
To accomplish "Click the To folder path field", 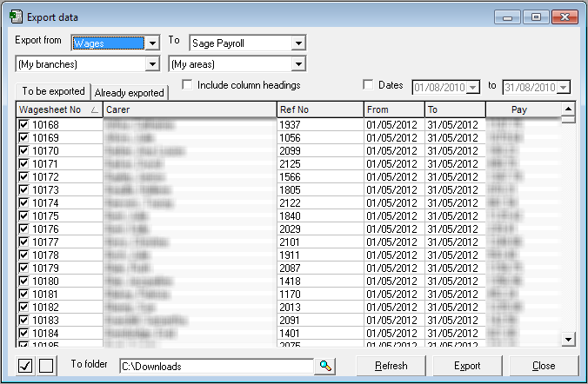I will tap(216, 366).
